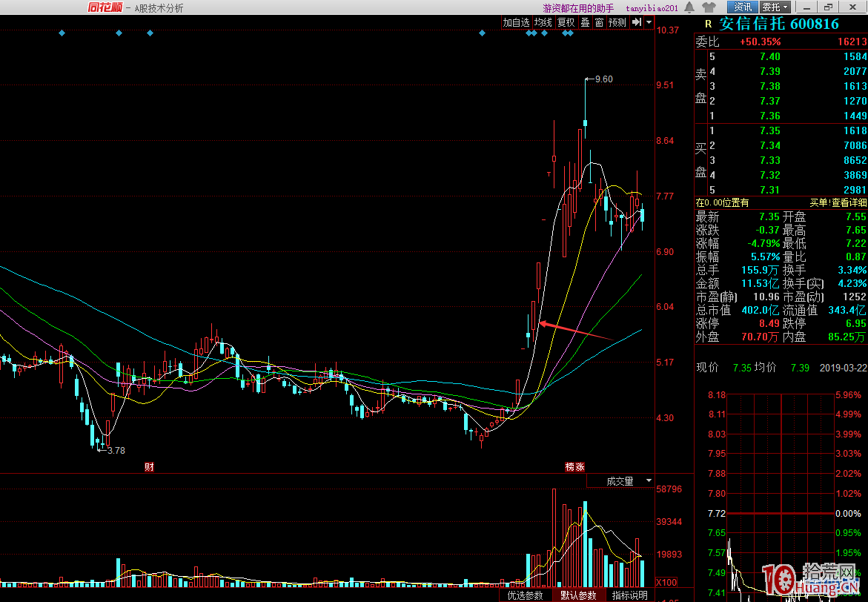Click the 涨 marker under chart
This screenshot has width=868, height=602.
coord(580,467)
